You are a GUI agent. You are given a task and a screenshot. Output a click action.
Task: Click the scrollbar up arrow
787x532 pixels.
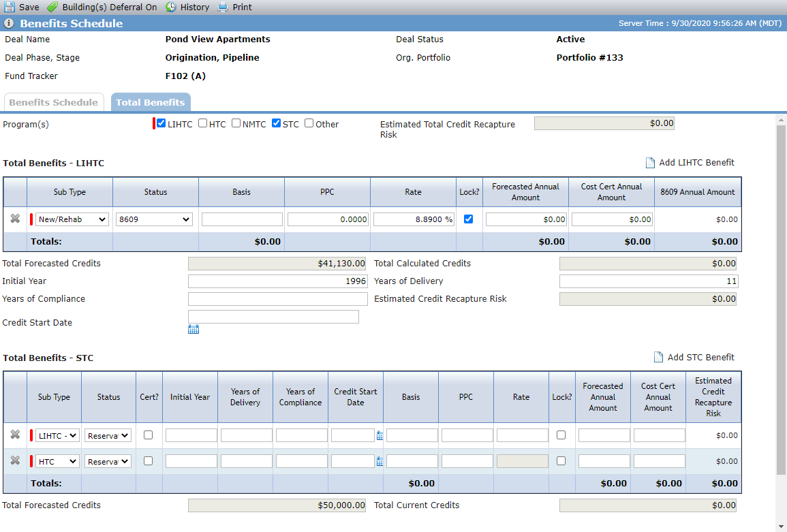point(781,120)
